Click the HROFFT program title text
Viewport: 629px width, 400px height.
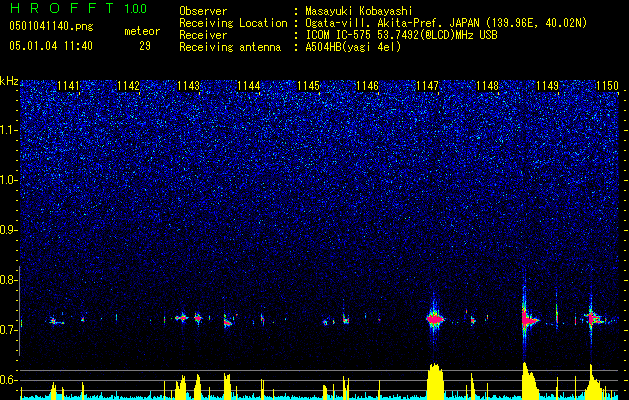(62, 8)
